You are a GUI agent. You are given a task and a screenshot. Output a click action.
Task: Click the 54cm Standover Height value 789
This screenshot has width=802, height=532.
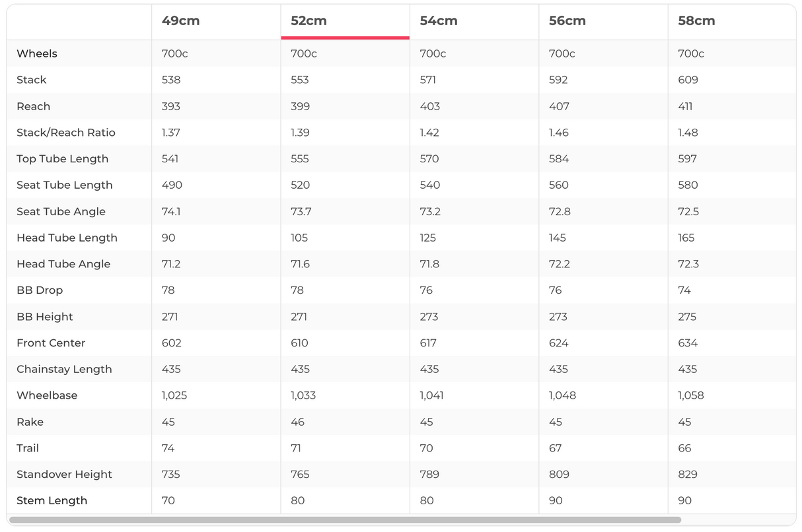click(x=429, y=475)
